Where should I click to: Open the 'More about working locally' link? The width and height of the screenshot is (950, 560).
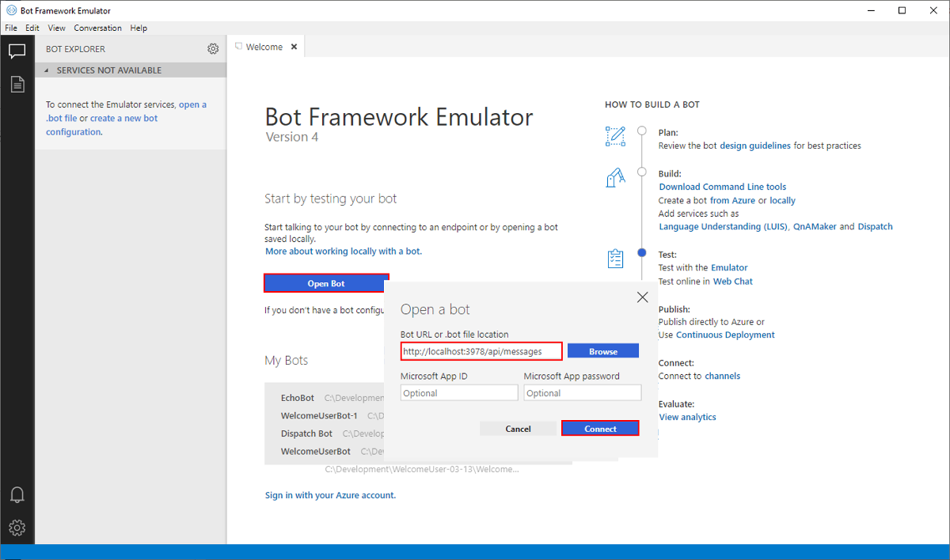point(344,251)
